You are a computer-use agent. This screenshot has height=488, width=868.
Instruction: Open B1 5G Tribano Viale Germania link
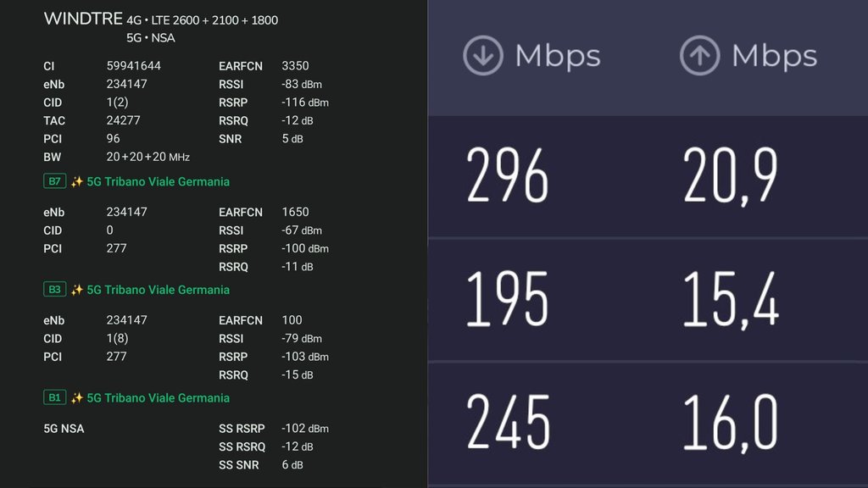point(158,397)
